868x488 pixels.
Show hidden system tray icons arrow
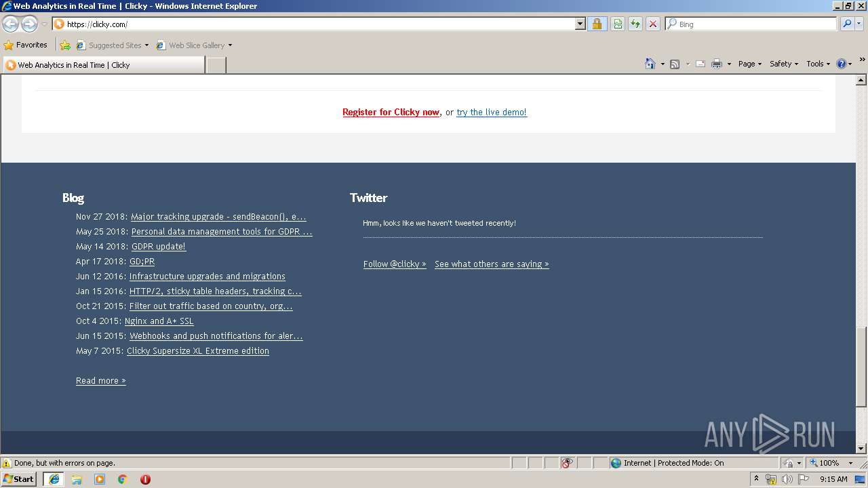[x=756, y=479]
